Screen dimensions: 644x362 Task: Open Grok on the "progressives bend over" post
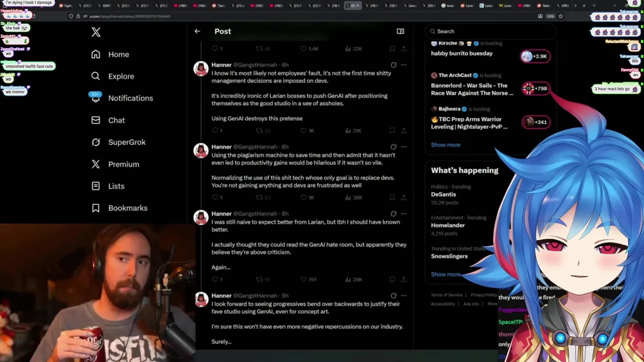pyautogui.click(x=393, y=296)
